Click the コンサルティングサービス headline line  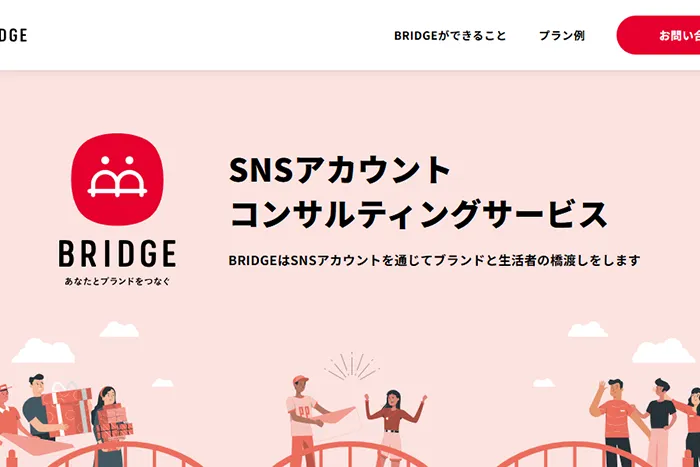click(x=418, y=214)
